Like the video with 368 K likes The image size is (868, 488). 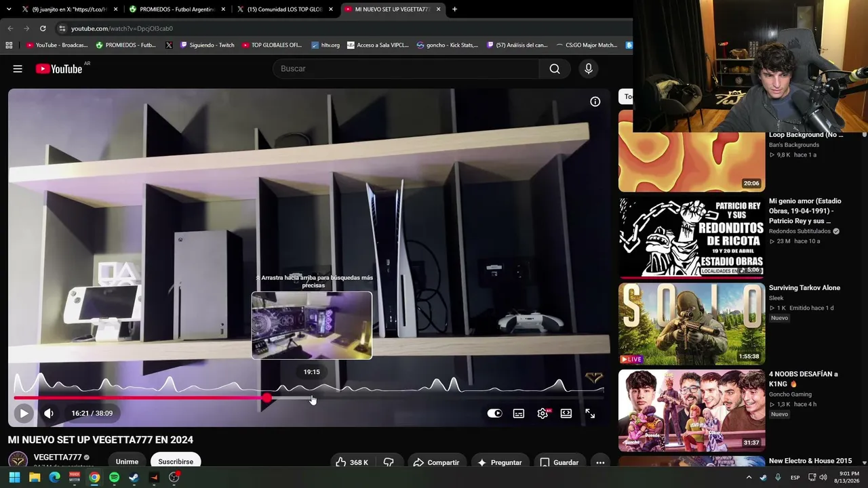tap(352, 462)
